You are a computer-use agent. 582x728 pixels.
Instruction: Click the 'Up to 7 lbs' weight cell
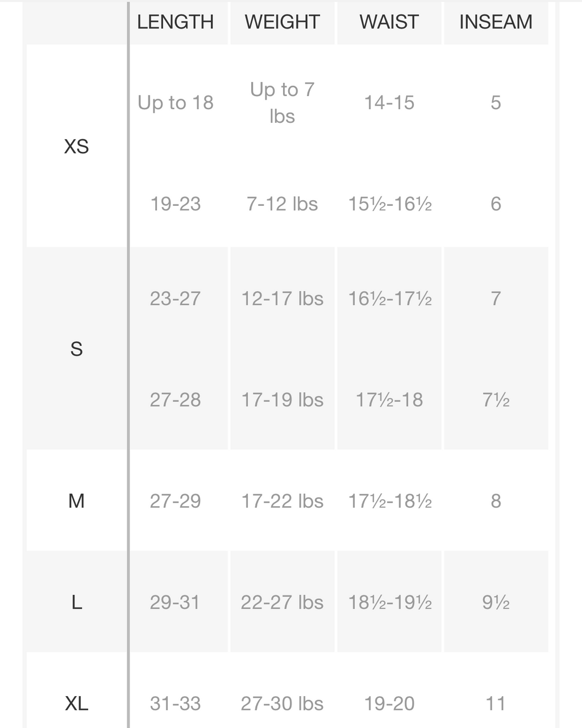[x=282, y=102]
